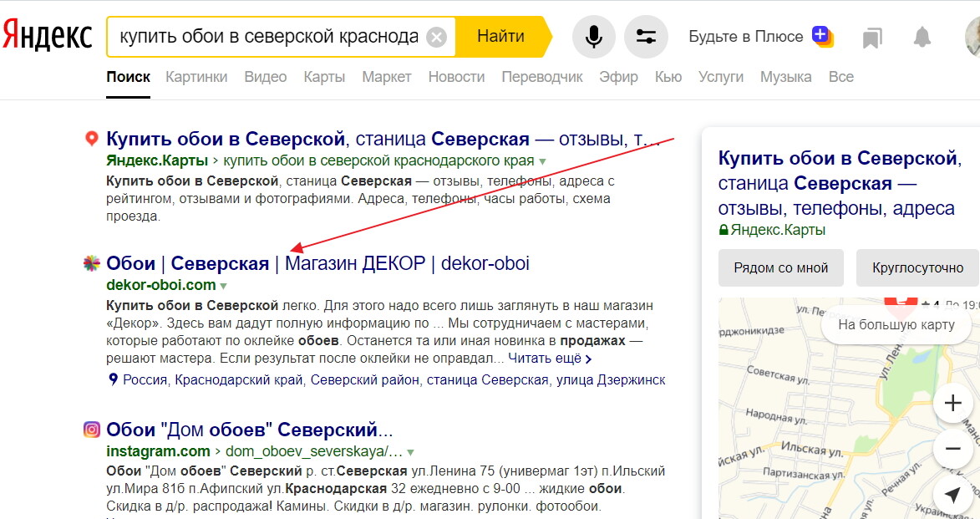
Task: Expand dropdown arrow after краснодарского края breadcrumb
Action: point(542,162)
